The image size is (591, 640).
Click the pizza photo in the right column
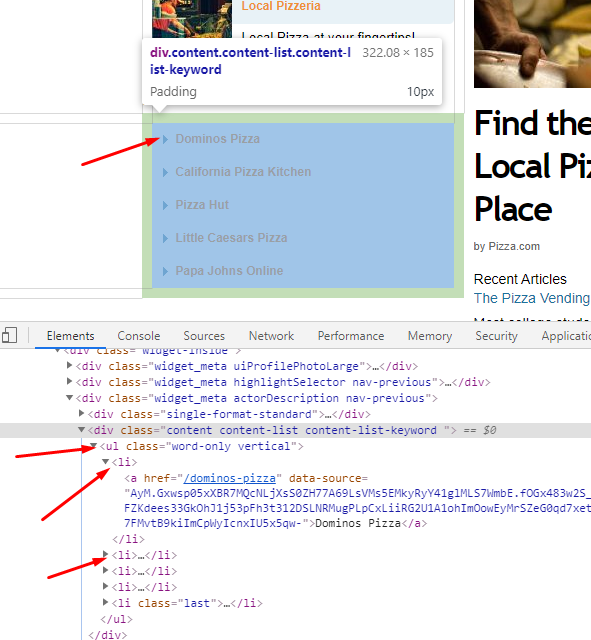pyautogui.click(x=532, y=44)
